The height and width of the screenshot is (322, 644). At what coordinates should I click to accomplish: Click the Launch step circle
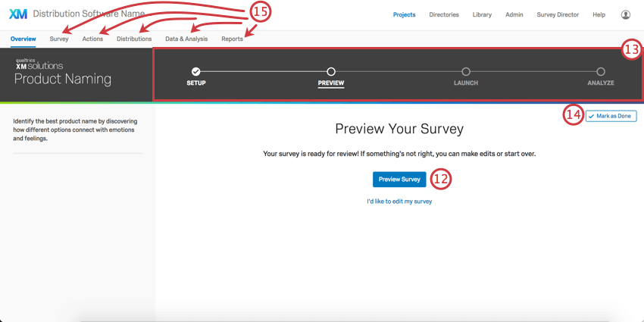tap(466, 71)
